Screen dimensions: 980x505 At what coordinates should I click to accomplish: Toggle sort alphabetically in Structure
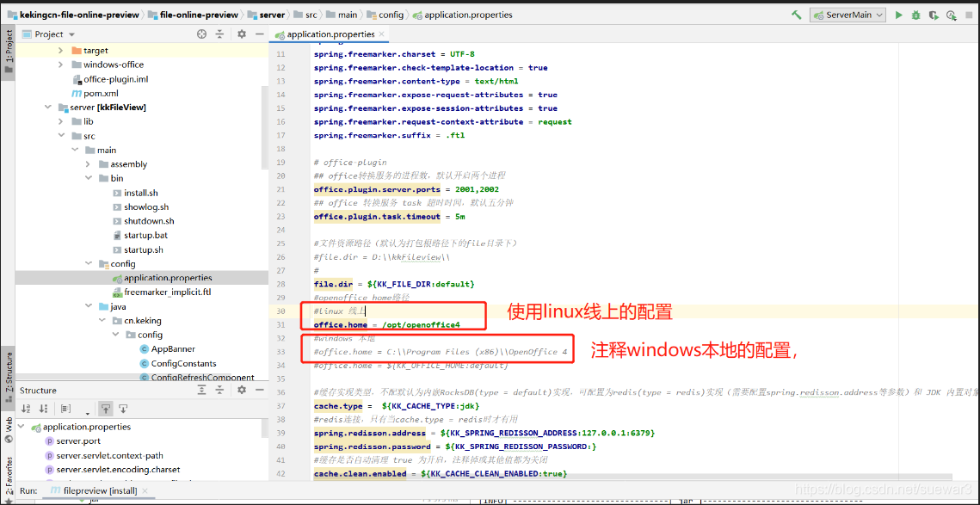(x=27, y=409)
